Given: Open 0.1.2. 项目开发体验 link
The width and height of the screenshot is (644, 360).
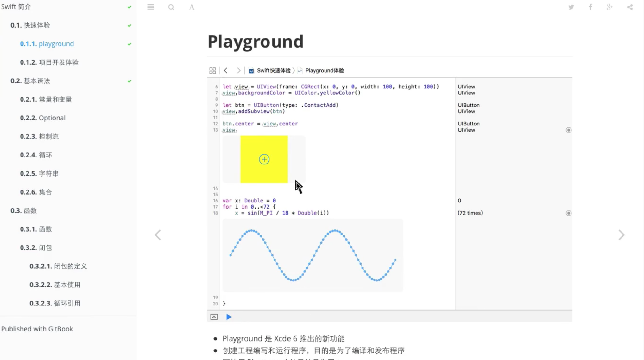Looking at the screenshot, I should pos(49,62).
